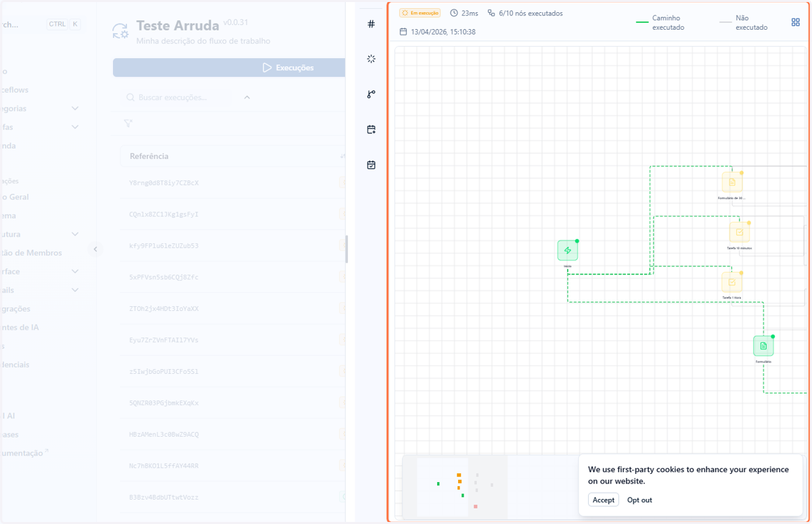Open the sidebar entry ending 'grações'
Screen dimensions: 812x524
click(15, 308)
